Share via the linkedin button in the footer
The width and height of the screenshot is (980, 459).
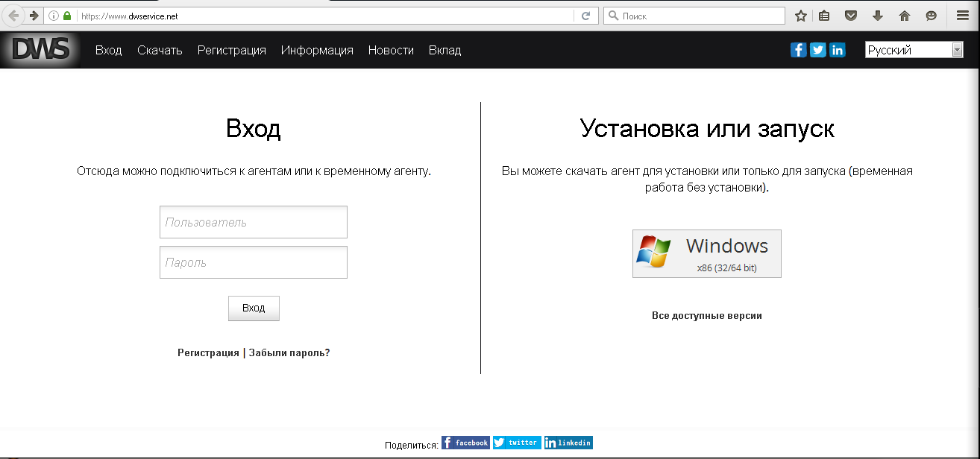click(x=568, y=443)
